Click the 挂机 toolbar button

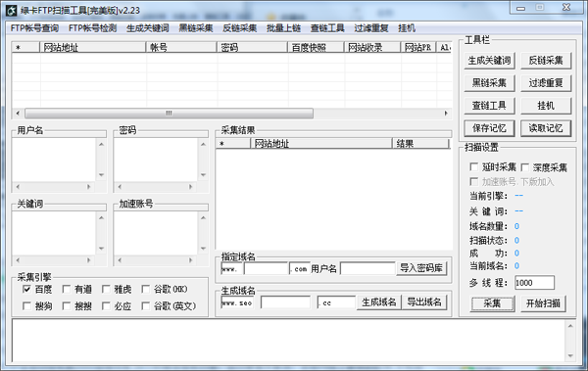pyautogui.click(x=546, y=106)
